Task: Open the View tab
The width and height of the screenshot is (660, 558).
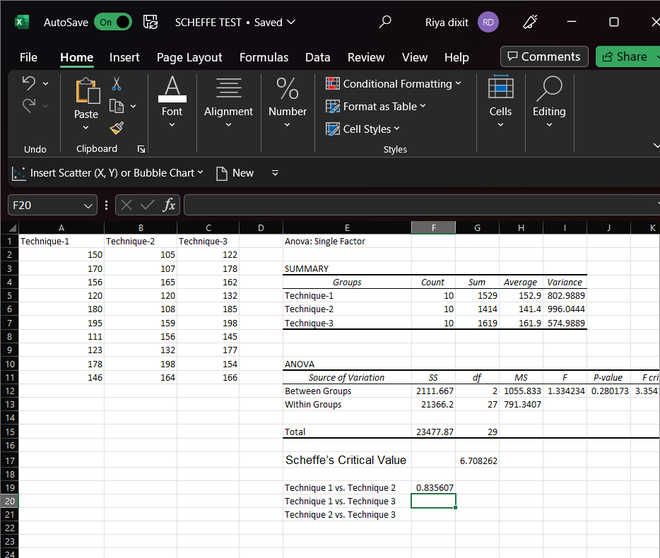Action: pyautogui.click(x=415, y=57)
